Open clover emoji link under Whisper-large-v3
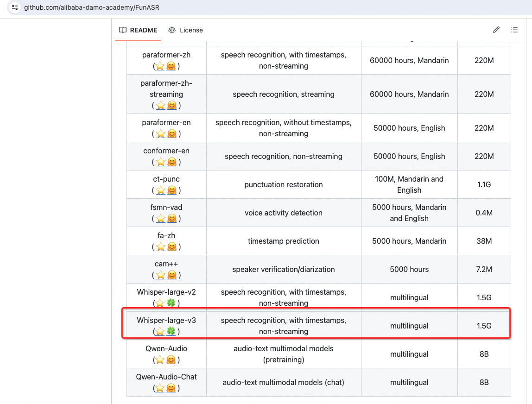Screen dimensions: 532x404 [171, 331]
